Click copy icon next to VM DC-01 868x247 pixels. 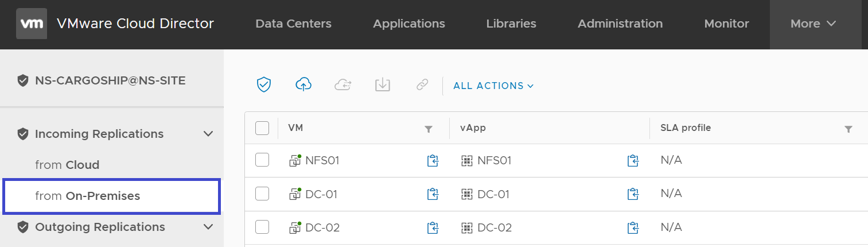click(x=433, y=194)
